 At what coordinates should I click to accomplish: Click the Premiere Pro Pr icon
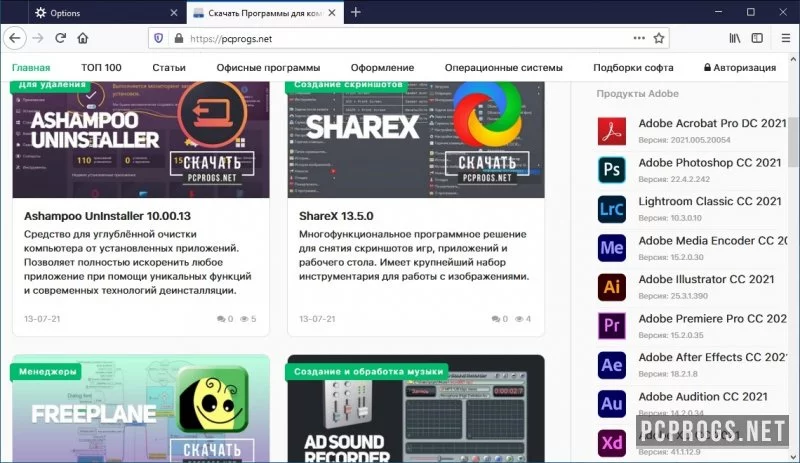tap(612, 326)
